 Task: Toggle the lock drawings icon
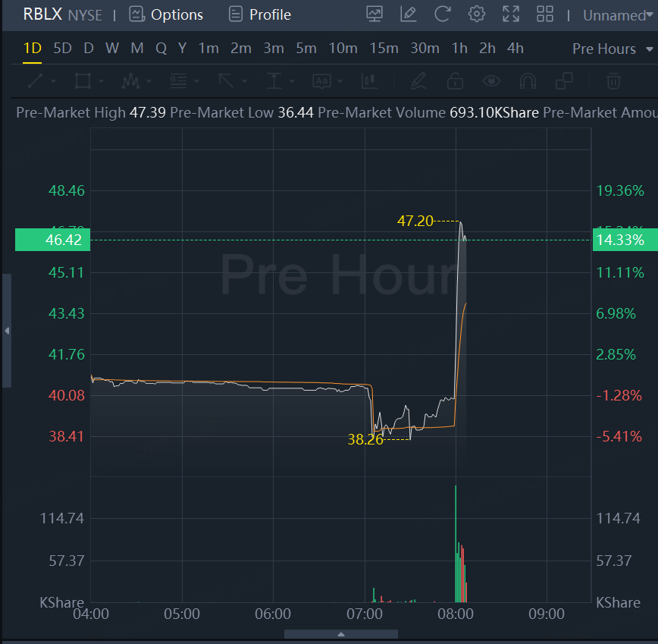point(455,80)
